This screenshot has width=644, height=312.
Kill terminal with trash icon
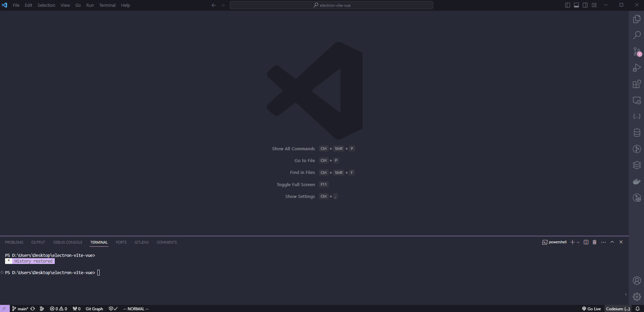pos(595,242)
